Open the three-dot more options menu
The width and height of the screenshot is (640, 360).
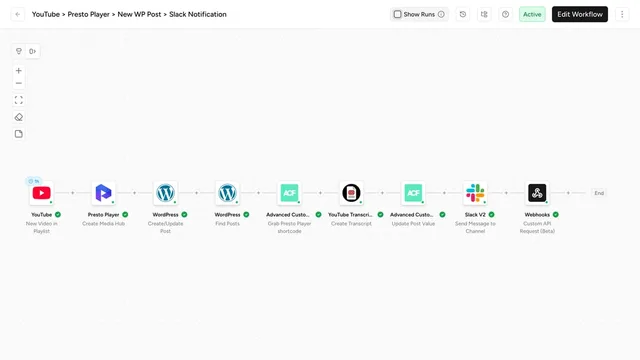622,14
